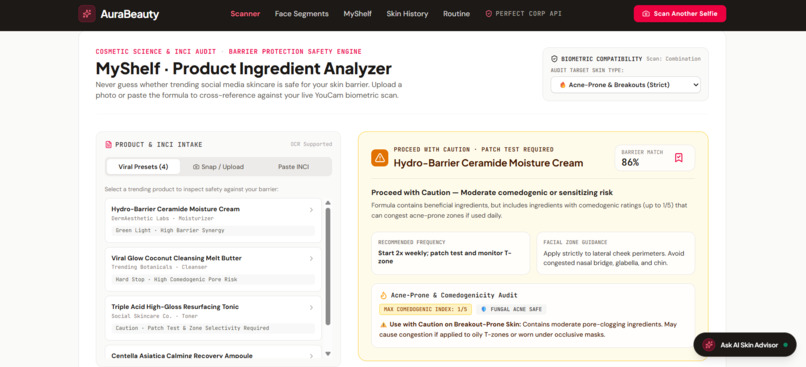
Task: Click the OCR Supported label
Action: point(312,144)
